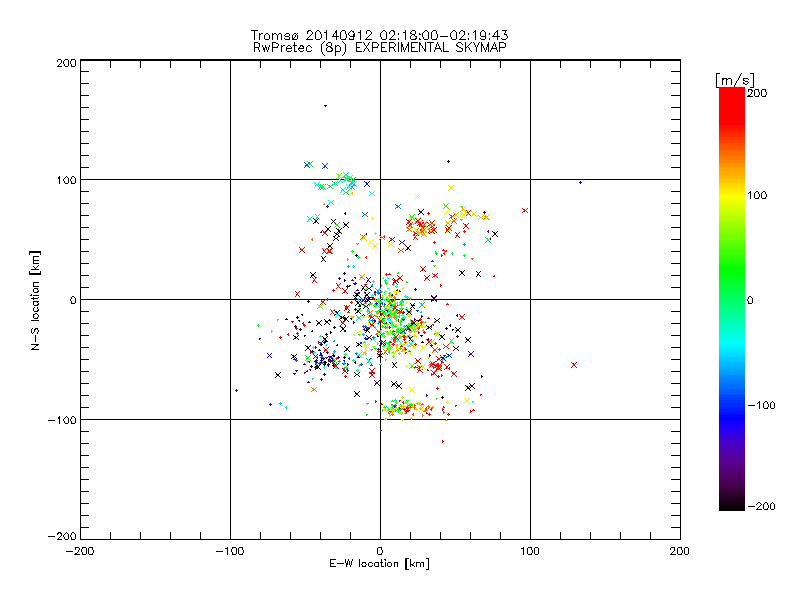The image size is (800, 600).
Task: Select the lone red cross near 130 km east
Action: pyautogui.click(x=574, y=365)
